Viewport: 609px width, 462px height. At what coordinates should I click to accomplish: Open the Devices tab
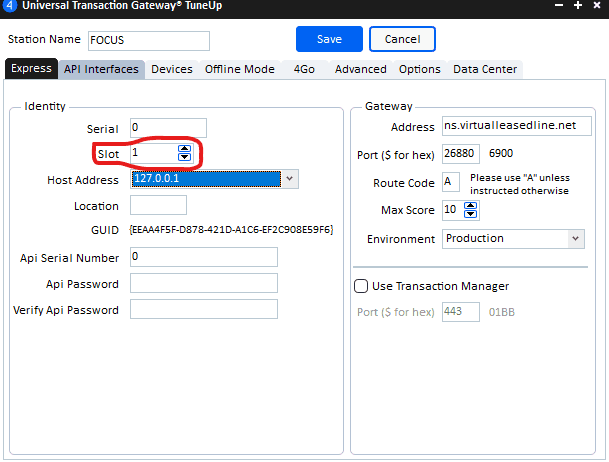pyautogui.click(x=172, y=69)
